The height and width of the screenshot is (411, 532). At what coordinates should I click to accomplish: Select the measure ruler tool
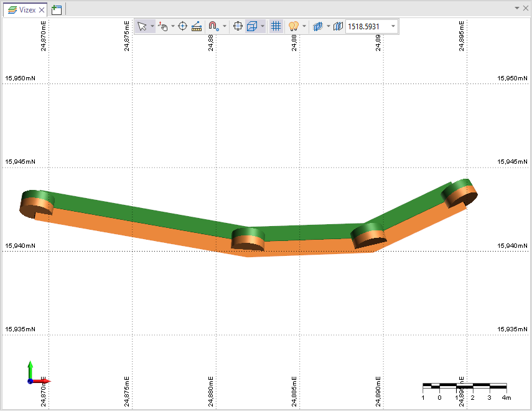pyautogui.click(x=197, y=26)
